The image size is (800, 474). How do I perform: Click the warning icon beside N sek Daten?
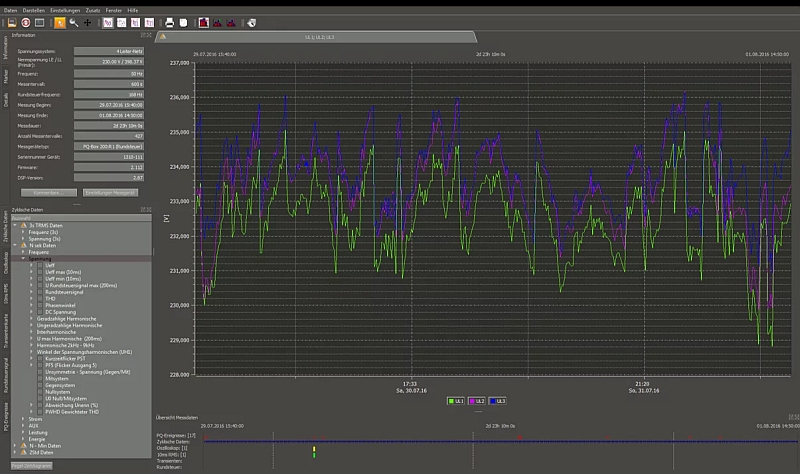pos(23,245)
